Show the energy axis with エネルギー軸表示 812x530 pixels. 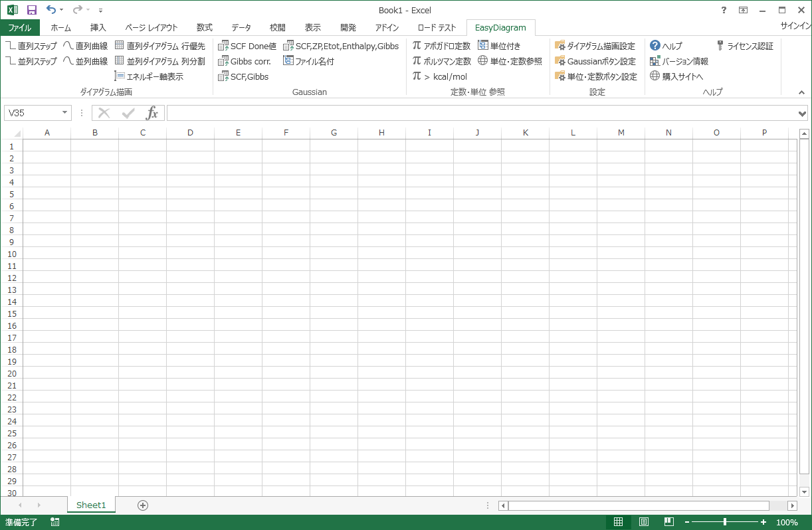149,76
